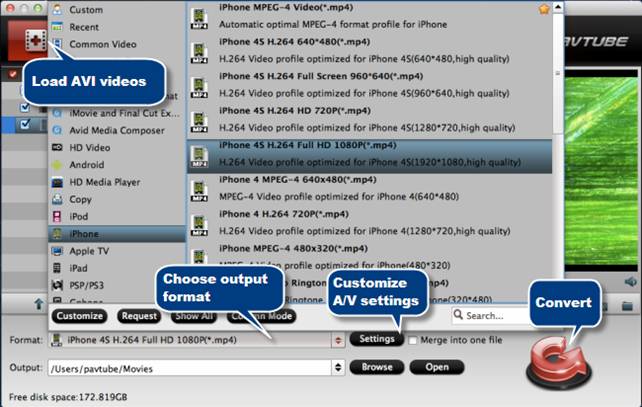Click the Avid Media Composer icon

[57, 130]
